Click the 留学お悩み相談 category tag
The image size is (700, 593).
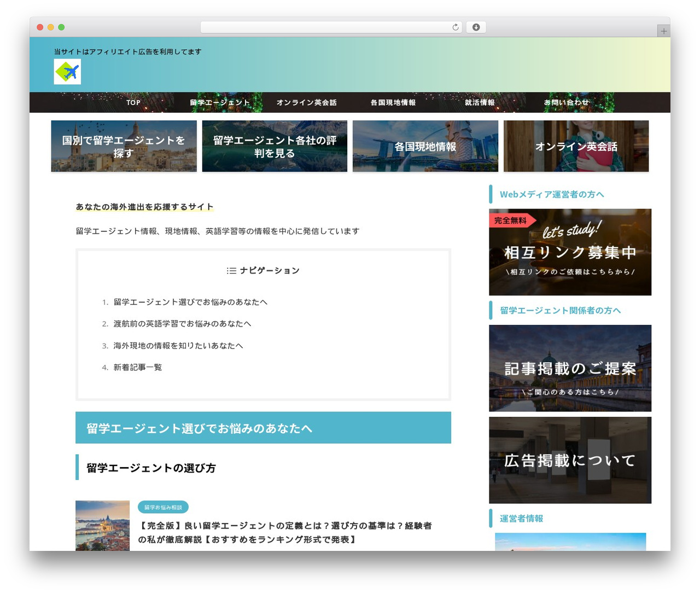coord(163,507)
